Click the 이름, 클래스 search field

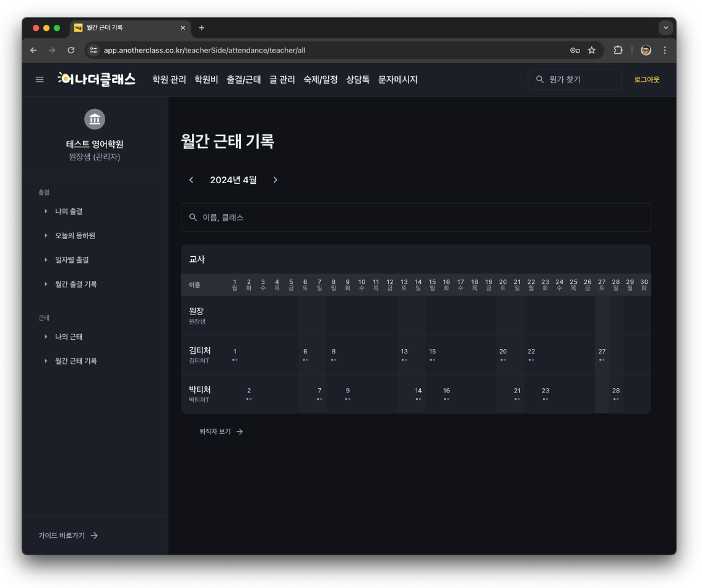[x=416, y=217]
